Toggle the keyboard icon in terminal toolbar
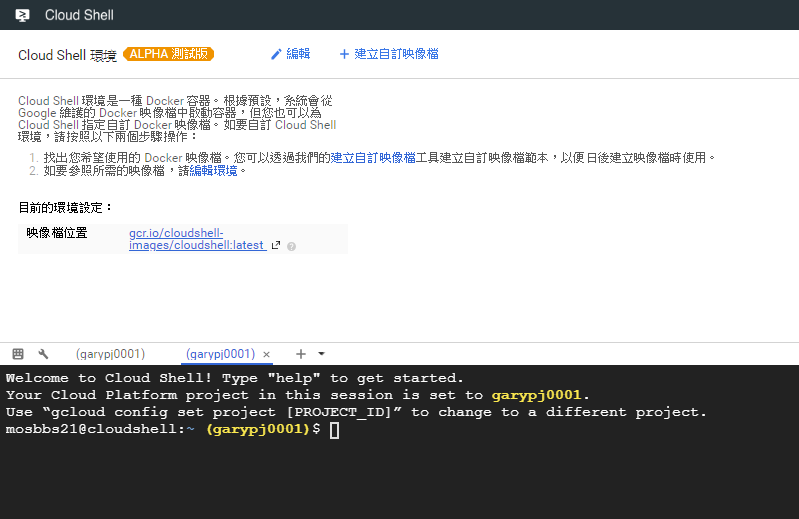This screenshot has width=799, height=519. tap(18, 354)
